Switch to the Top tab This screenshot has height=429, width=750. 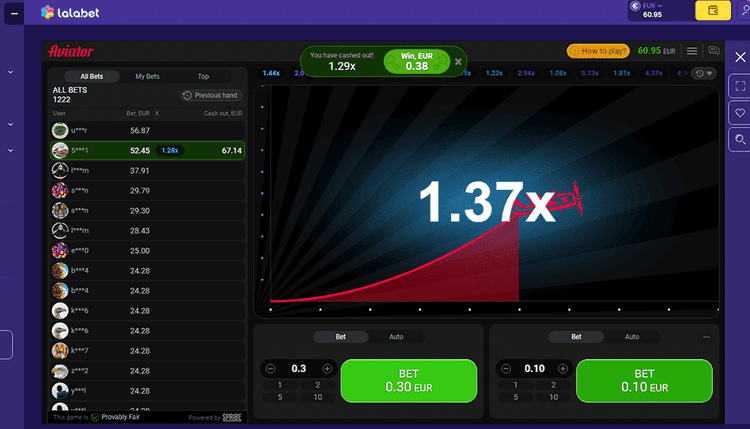point(203,77)
